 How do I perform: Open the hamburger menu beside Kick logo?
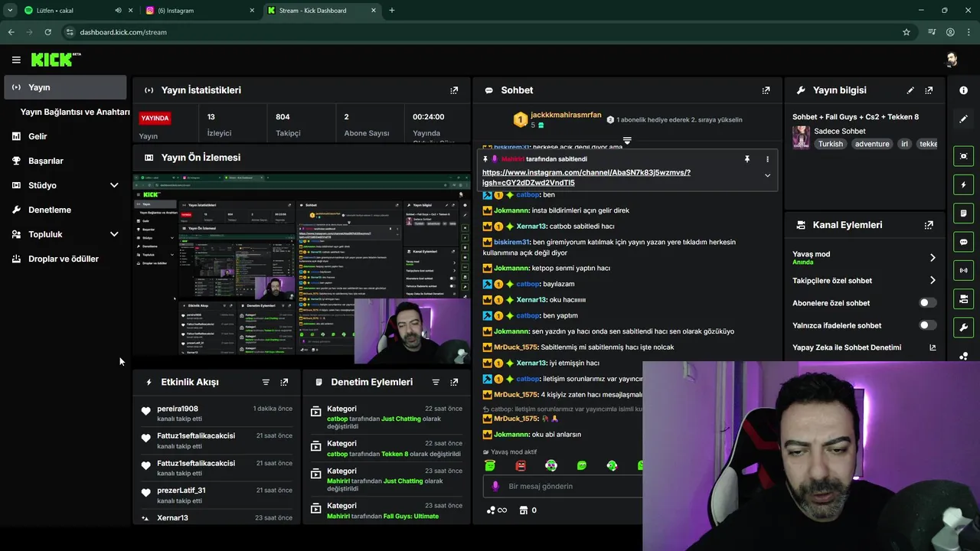pos(16,60)
